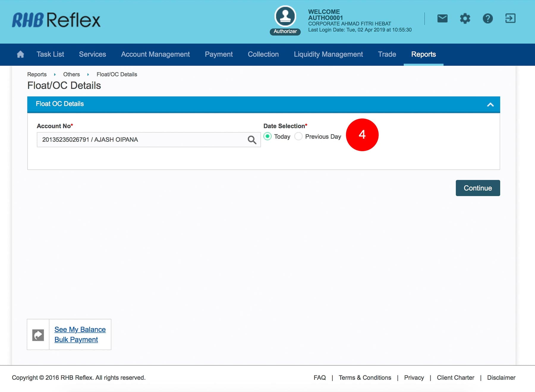Open the Reports tab
This screenshot has width=535, height=392.
[x=423, y=54]
